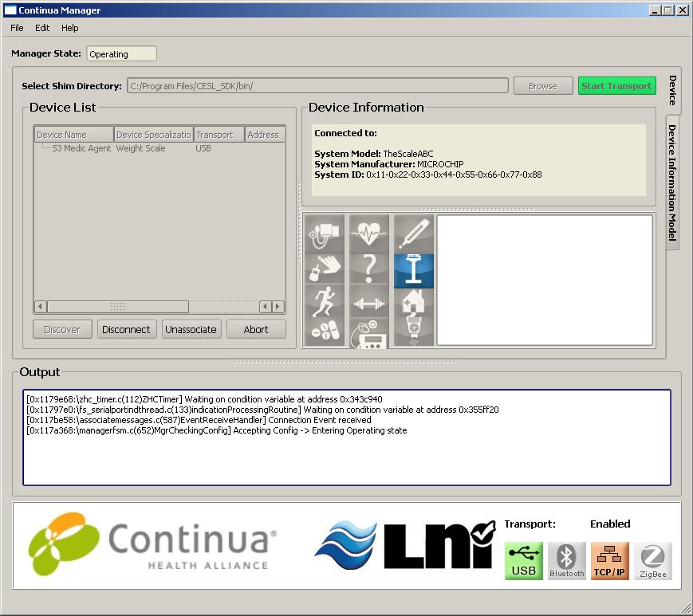Select the highlighted weight scale icon
The image size is (693, 616).
414,271
